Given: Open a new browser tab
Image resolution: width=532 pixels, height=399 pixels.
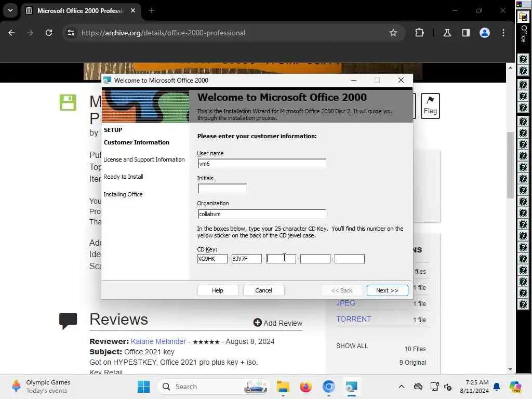Looking at the screenshot, I should coord(152,10).
